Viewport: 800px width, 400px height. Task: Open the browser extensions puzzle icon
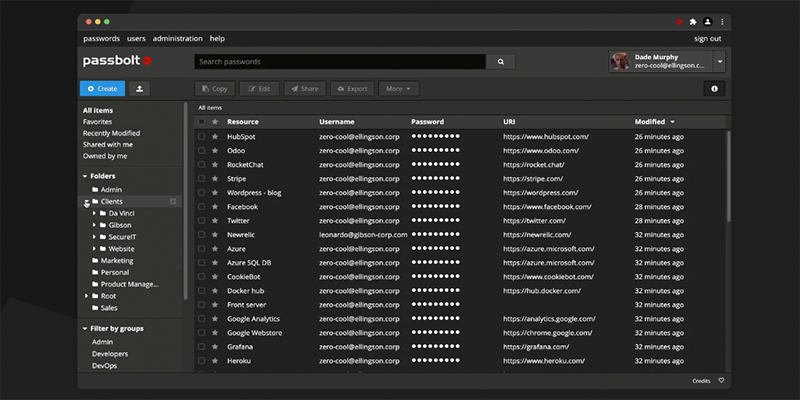(x=693, y=22)
